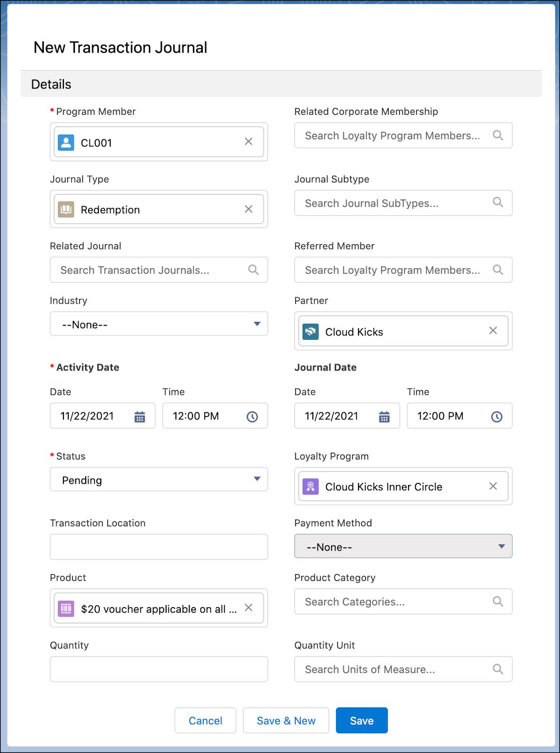560x753 pixels.
Task: Click search icon in Product Category field
Action: (497, 601)
